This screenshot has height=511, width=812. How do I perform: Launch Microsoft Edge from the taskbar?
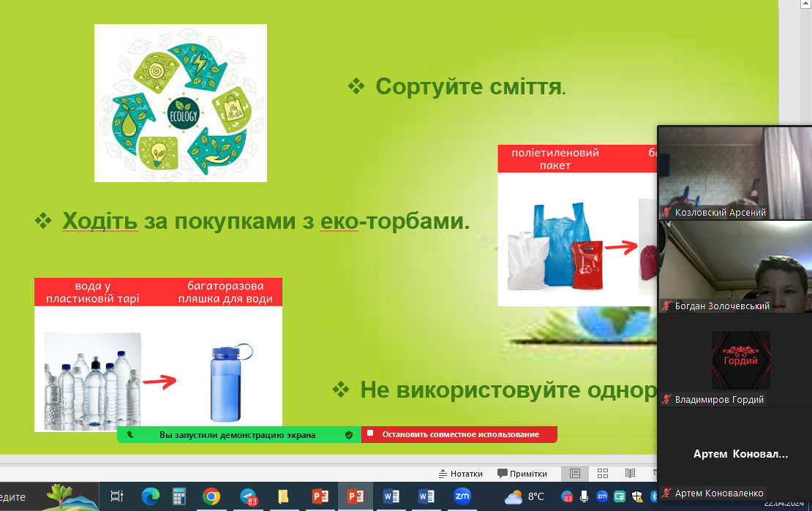click(x=150, y=496)
